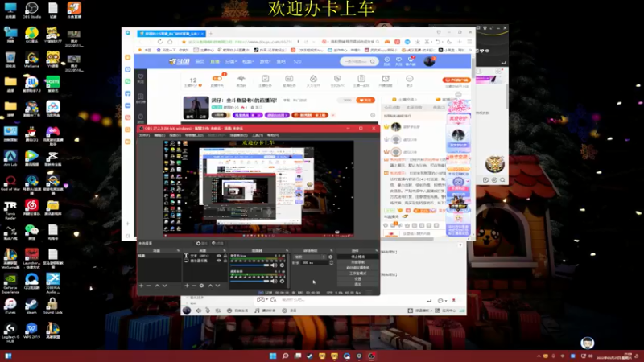
Task: Toggle the orange switch in streamer toolbar
Action: (x=217, y=78)
